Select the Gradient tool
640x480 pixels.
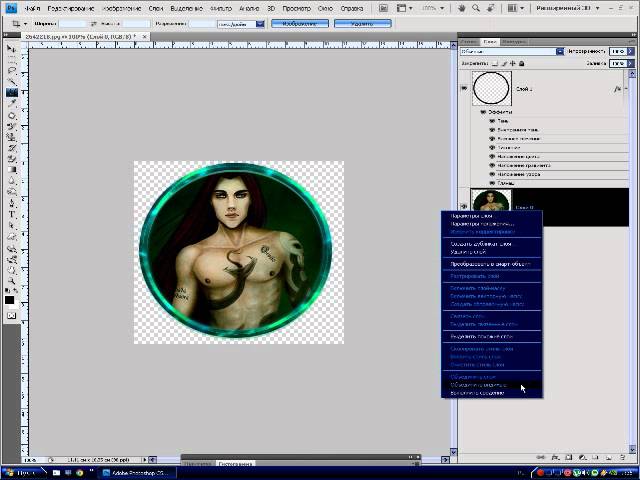tap(11, 171)
